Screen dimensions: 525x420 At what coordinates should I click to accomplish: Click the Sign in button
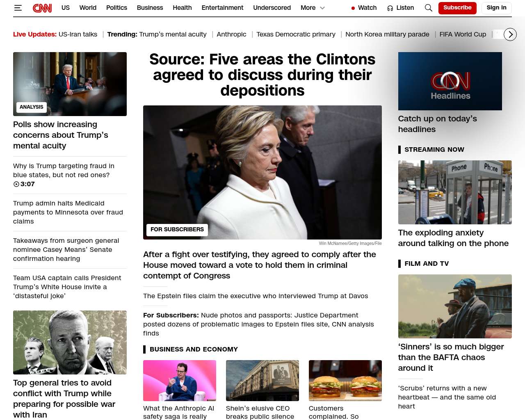point(496,8)
